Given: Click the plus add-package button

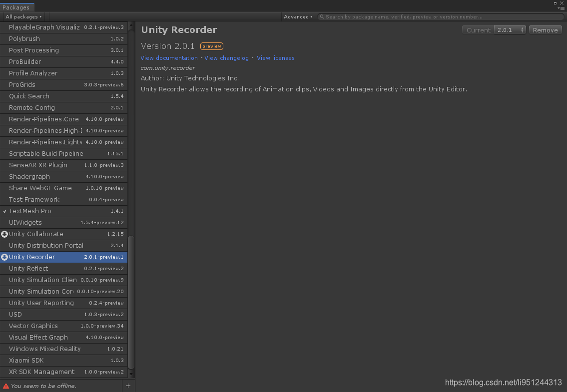Looking at the screenshot, I should (128, 386).
